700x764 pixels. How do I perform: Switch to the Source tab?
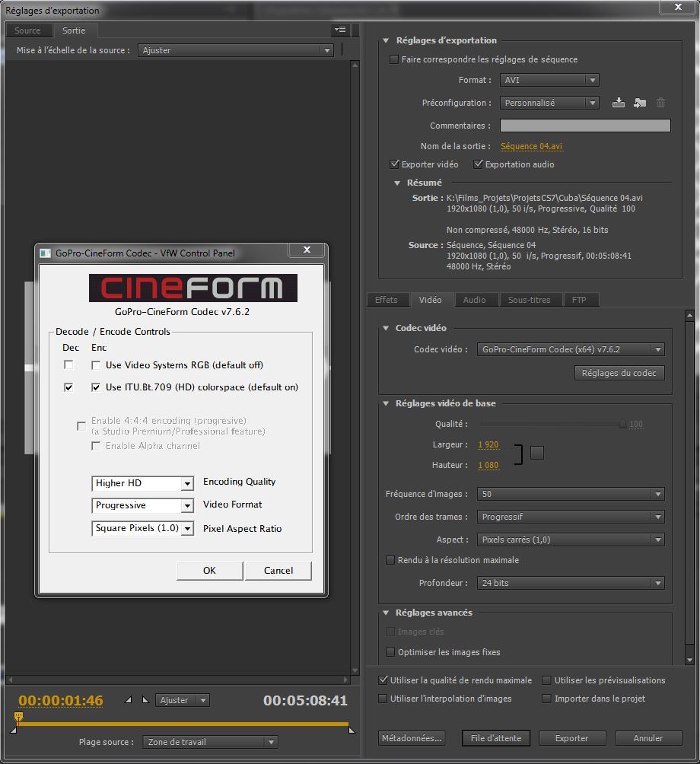pyautogui.click(x=27, y=30)
